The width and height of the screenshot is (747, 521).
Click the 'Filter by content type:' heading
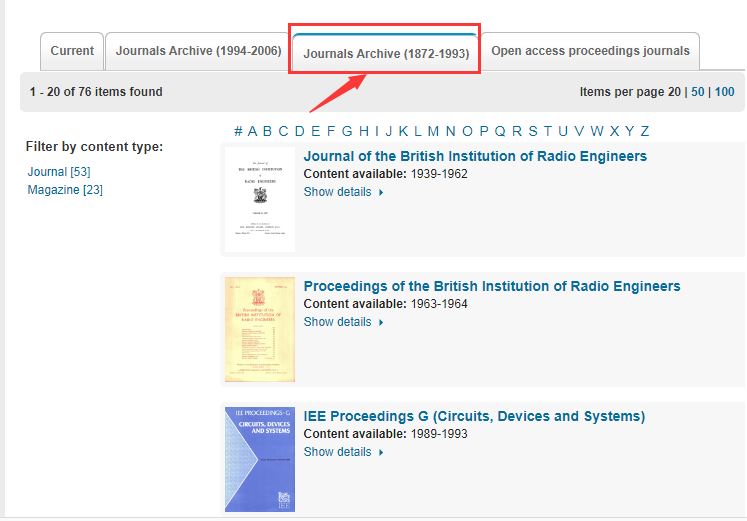pos(94,147)
